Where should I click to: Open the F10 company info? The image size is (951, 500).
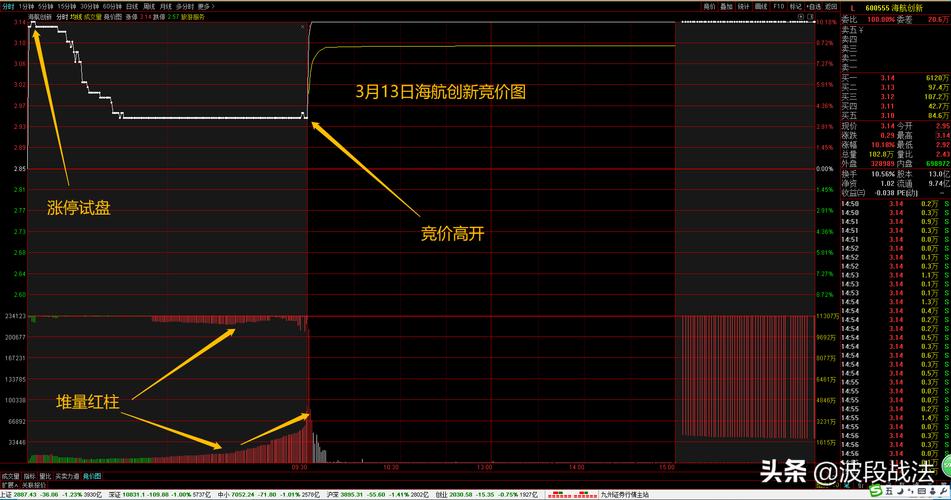tap(779, 6)
